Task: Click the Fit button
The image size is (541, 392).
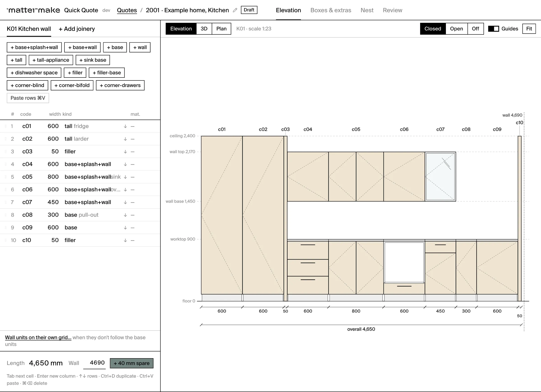Action: tap(529, 29)
